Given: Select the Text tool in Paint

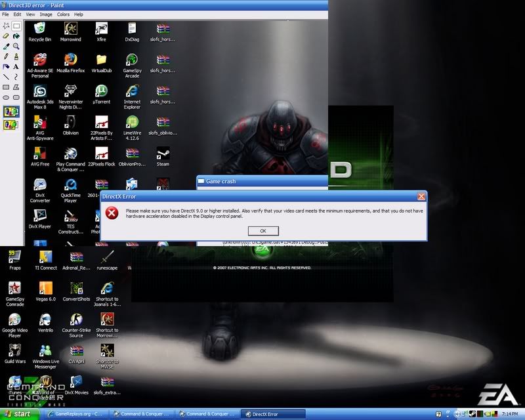Looking at the screenshot, I should click(x=16, y=67).
